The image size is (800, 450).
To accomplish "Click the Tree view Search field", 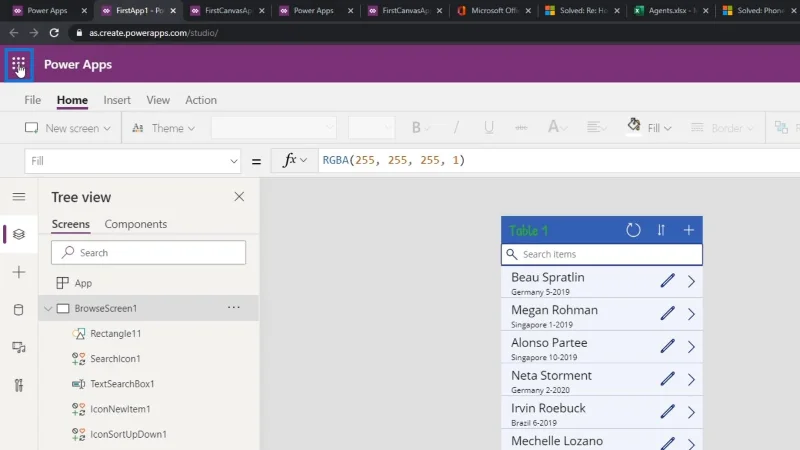I will 148,253.
